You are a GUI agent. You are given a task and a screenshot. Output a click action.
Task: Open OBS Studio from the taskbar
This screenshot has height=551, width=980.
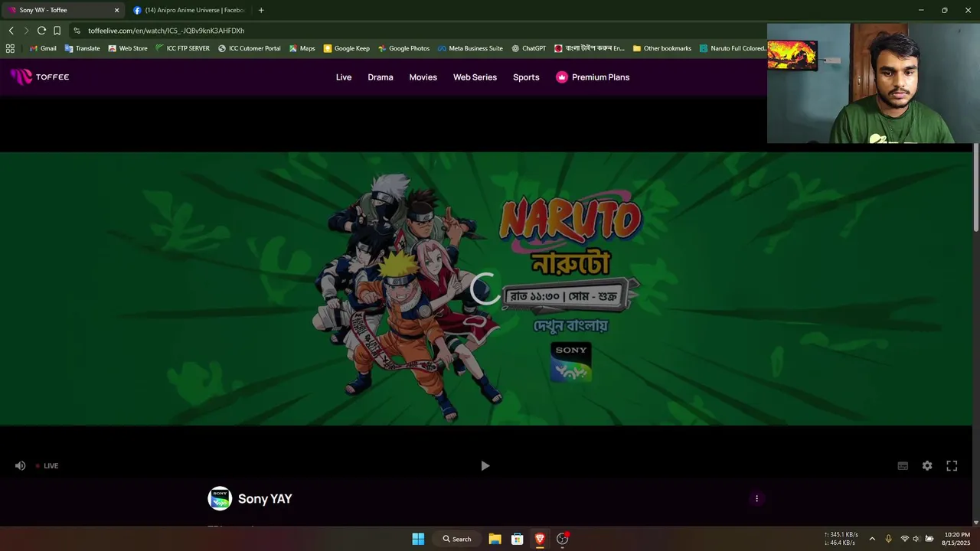tap(562, 539)
